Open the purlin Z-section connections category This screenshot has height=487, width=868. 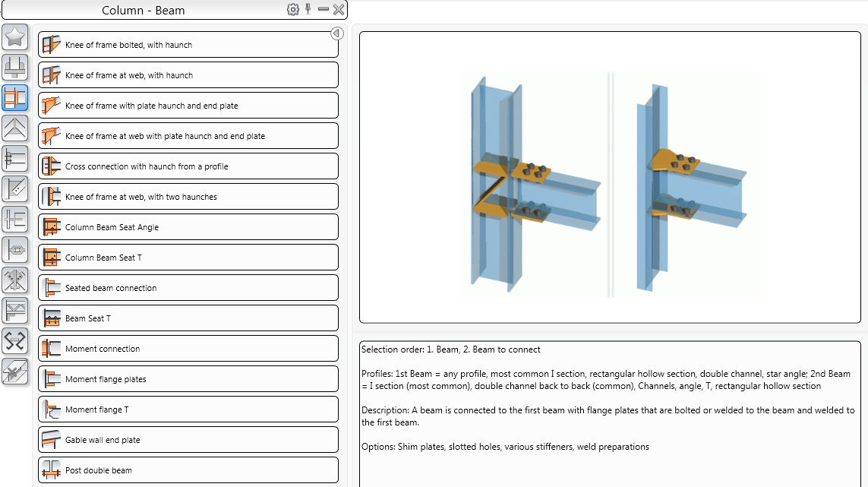click(x=15, y=340)
